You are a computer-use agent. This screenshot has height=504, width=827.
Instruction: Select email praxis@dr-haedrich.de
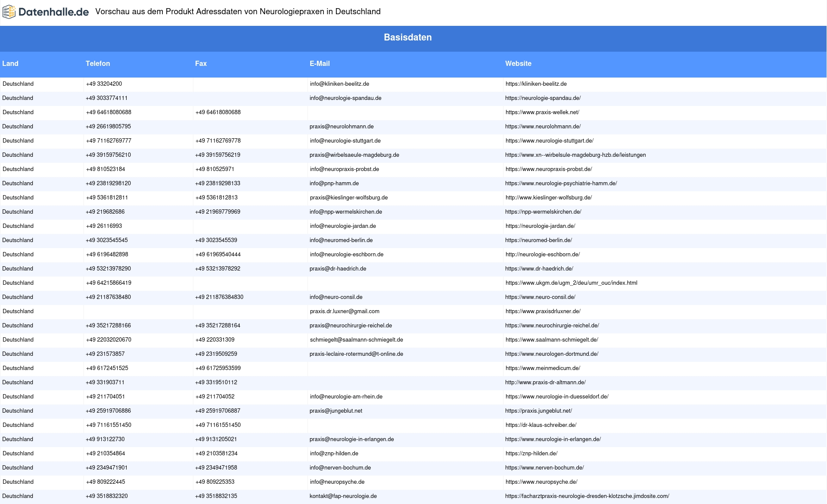(x=338, y=269)
